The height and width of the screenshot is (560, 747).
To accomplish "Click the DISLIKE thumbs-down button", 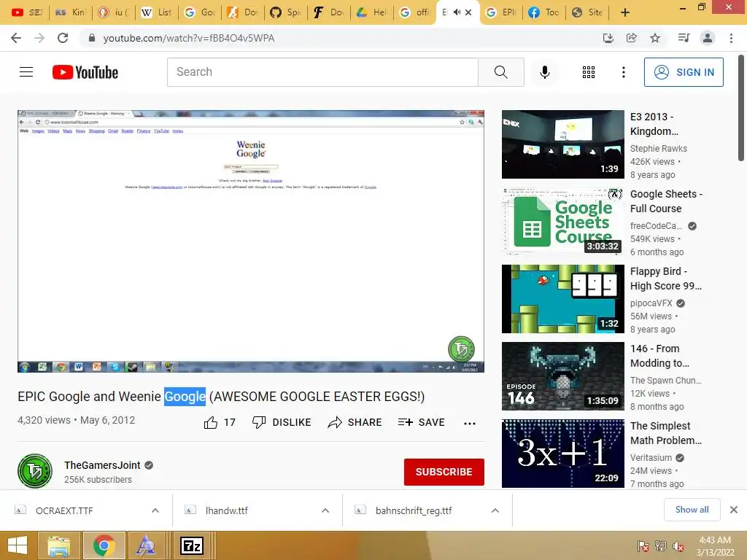I will pos(282,422).
